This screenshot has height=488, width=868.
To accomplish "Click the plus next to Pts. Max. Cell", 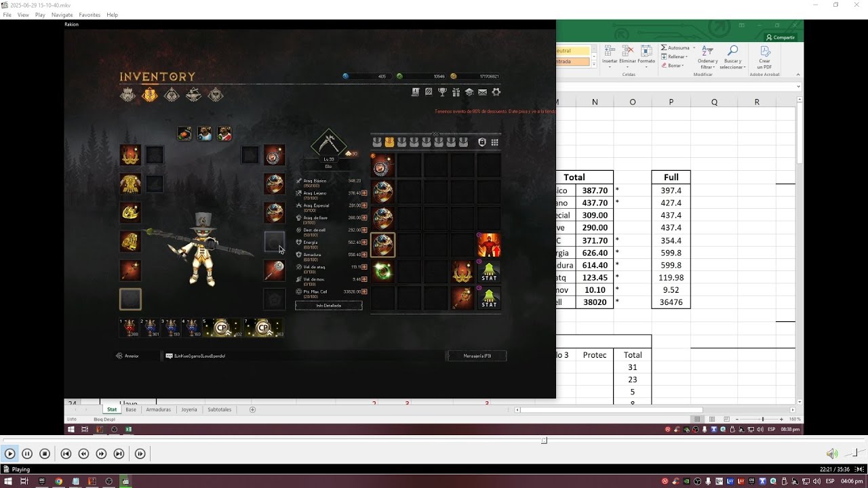I will pyautogui.click(x=365, y=291).
